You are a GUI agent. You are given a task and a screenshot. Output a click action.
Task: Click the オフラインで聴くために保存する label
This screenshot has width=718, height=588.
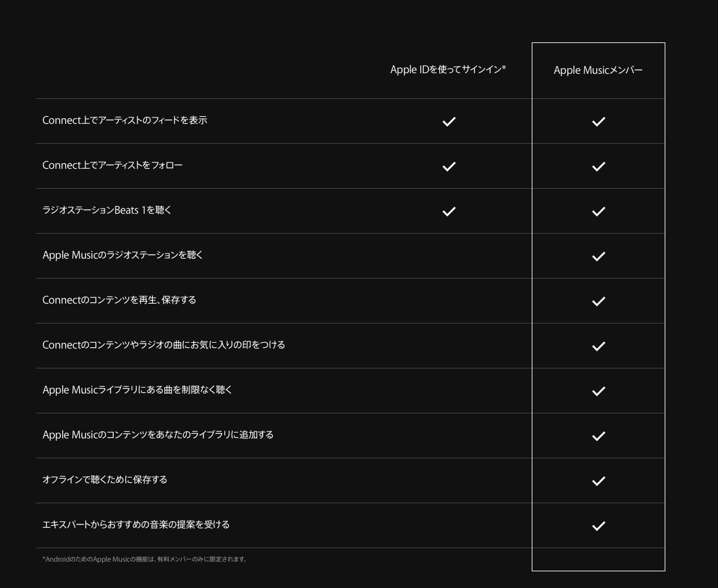(x=105, y=480)
